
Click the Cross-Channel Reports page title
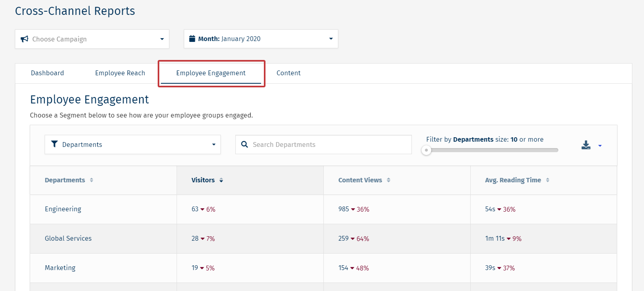[x=75, y=11]
